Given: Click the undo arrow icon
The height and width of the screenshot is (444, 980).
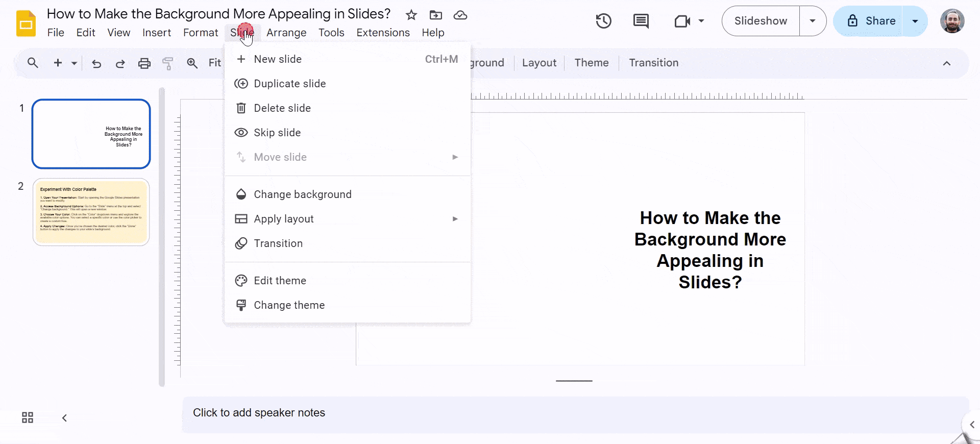Looking at the screenshot, I should click(x=96, y=63).
